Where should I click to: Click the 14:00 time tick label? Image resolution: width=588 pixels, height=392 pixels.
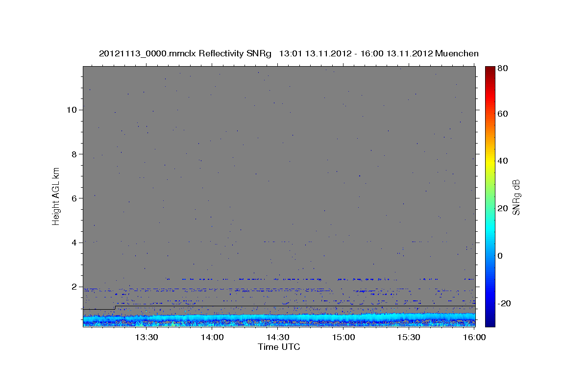coord(212,338)
